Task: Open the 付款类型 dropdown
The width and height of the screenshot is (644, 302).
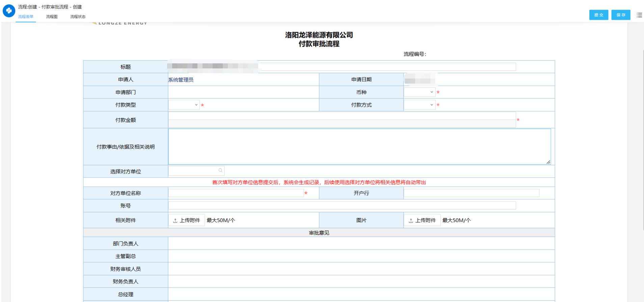Action: click(184, 105)
